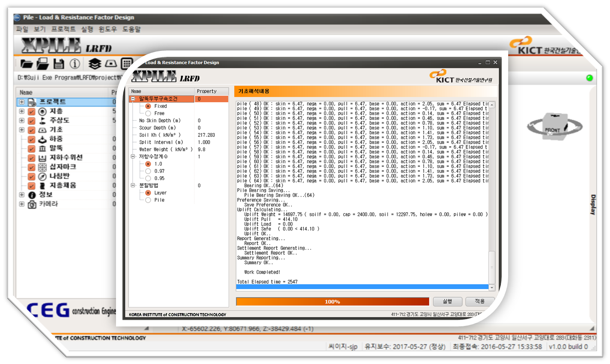The width and height of the screenshot is (610, 364).
Task: Expand the 프로젝트 tree node
Action: (x=21, y=102)
